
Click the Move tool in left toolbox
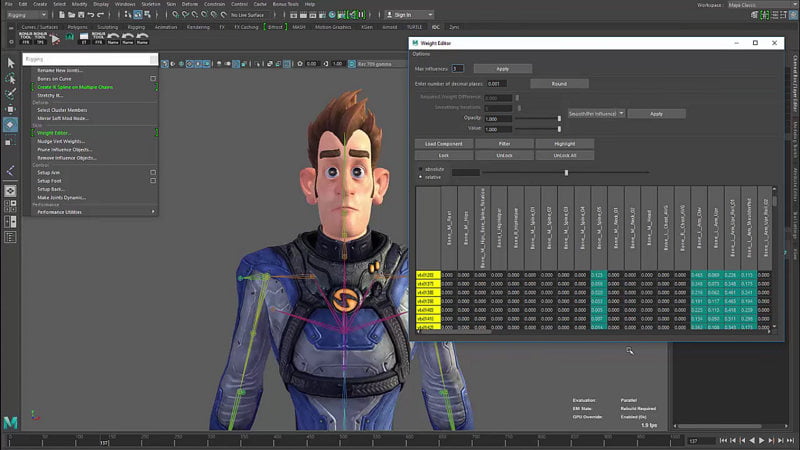click(x=10, y=109)
